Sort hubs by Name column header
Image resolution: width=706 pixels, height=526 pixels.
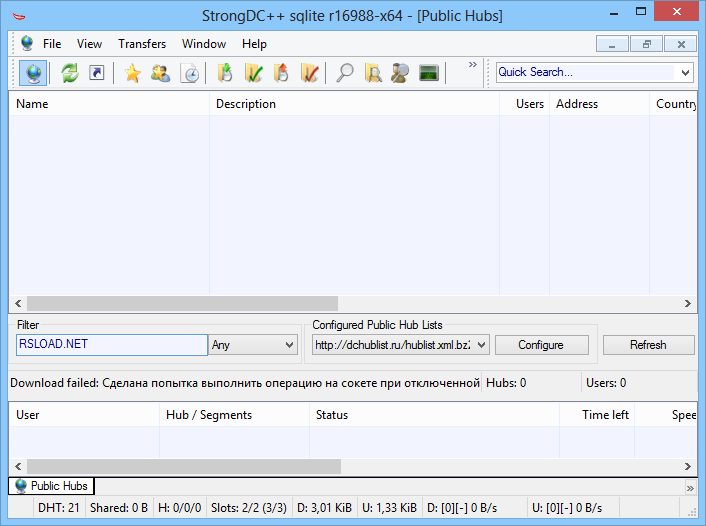pos(109,104)
